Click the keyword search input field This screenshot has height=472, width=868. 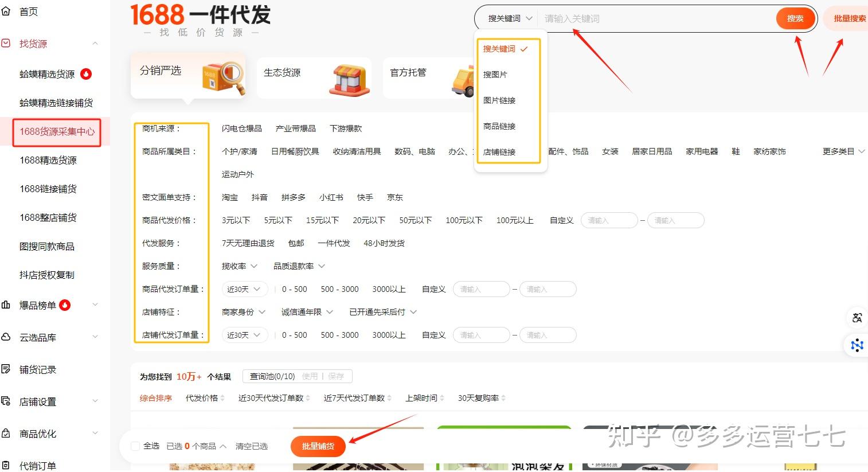[656, 18]
